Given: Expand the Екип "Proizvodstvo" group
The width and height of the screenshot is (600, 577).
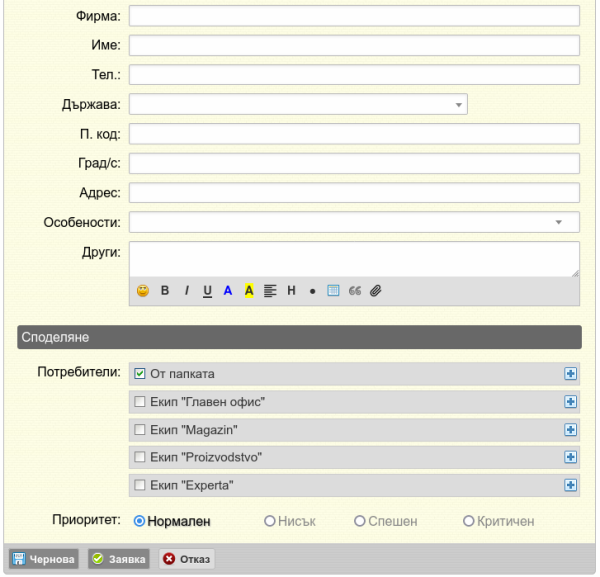Looking at the screenshot, I should coord(571,457).
